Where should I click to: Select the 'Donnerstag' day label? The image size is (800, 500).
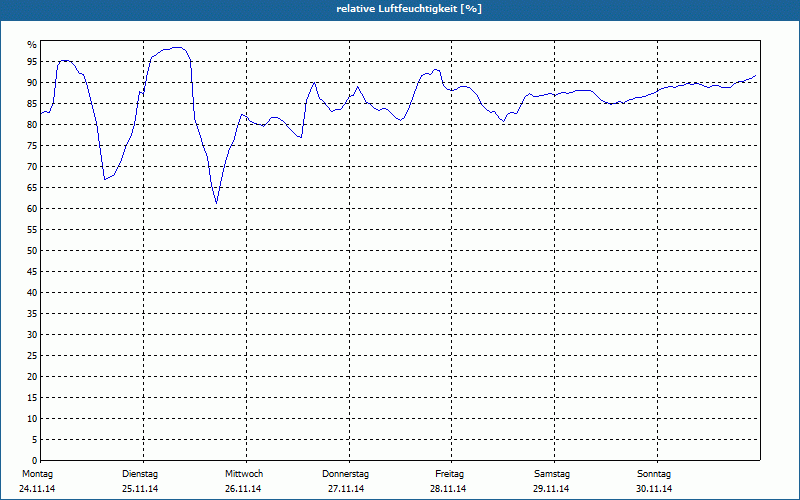tap(345, 474)
